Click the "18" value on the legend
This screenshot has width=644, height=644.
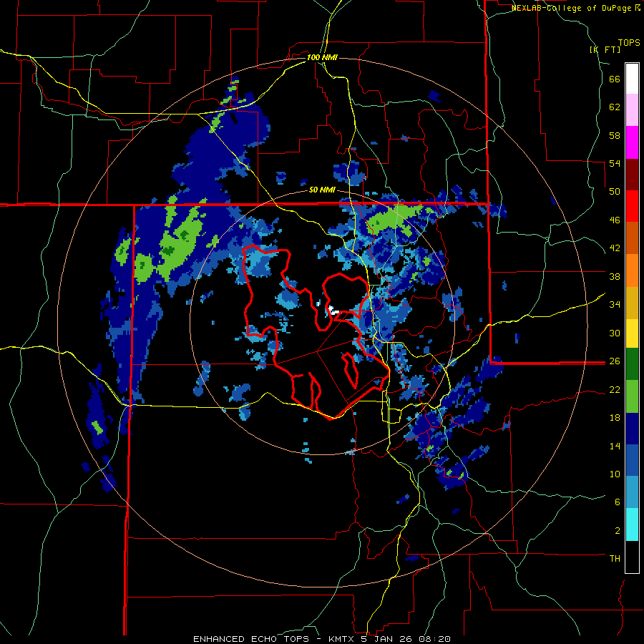tap(615, 418)
